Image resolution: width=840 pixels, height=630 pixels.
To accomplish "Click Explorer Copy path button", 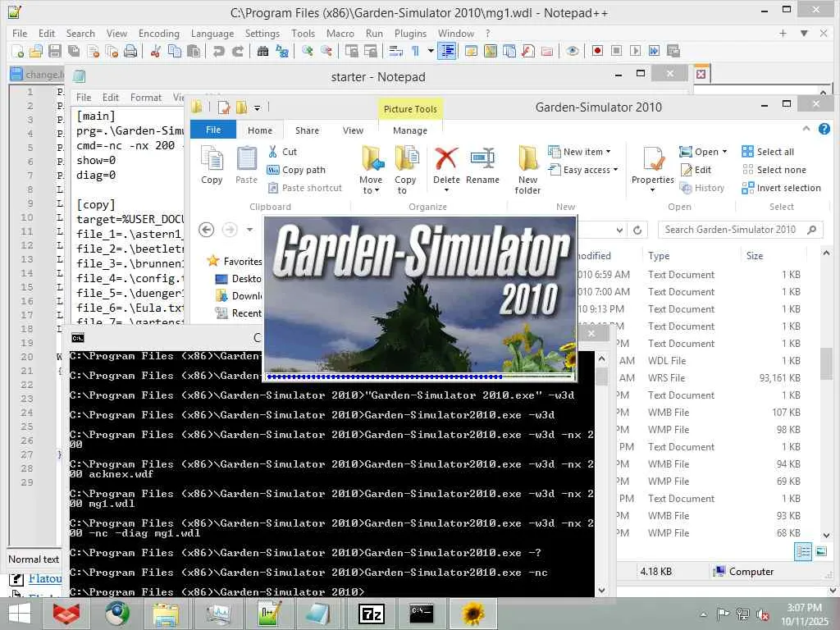I will 296,170.
